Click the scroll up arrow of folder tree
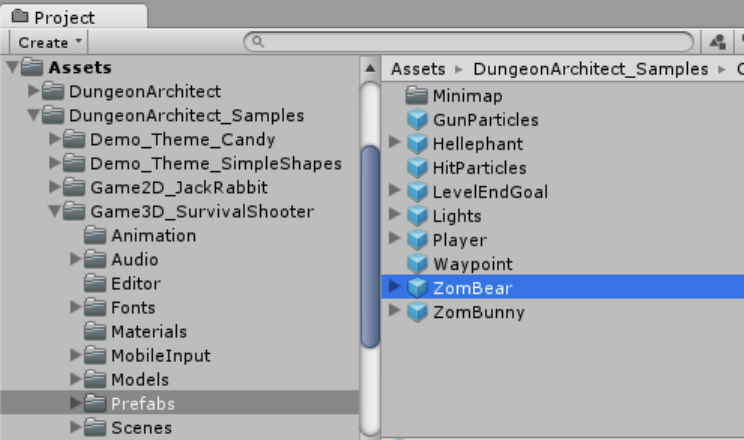Screen dimensions: 744x440 [370, 68]
